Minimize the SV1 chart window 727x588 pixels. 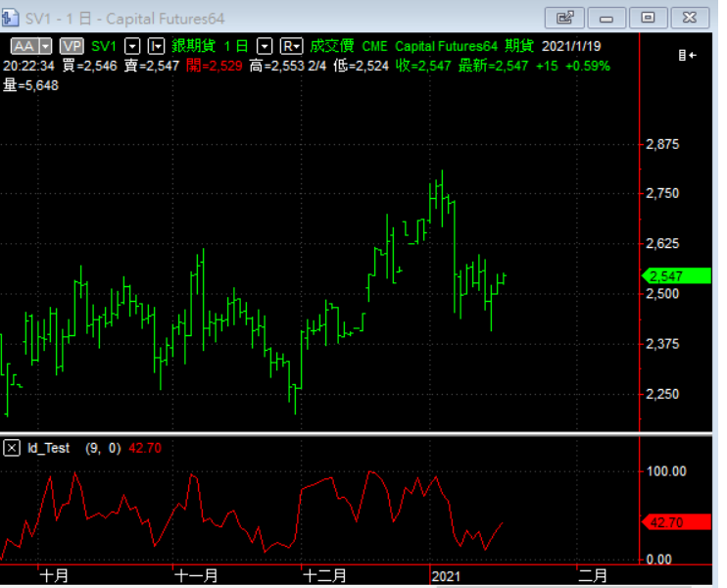pos(606,18)
